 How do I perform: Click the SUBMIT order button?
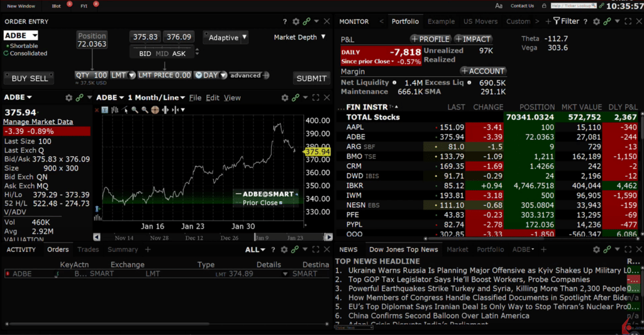[311, 78]
